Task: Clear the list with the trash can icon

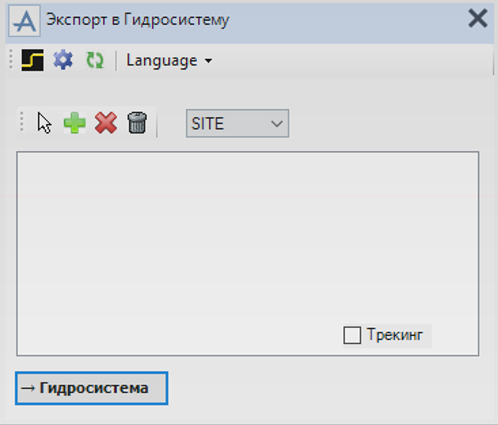Action: pyautogui.click(x=137, y=123)
